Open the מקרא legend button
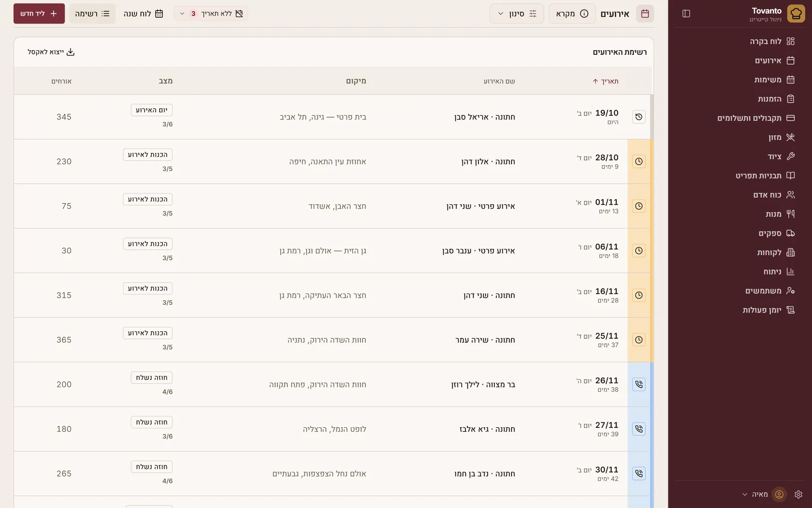The image size is (812, 508). click(572, 14)
